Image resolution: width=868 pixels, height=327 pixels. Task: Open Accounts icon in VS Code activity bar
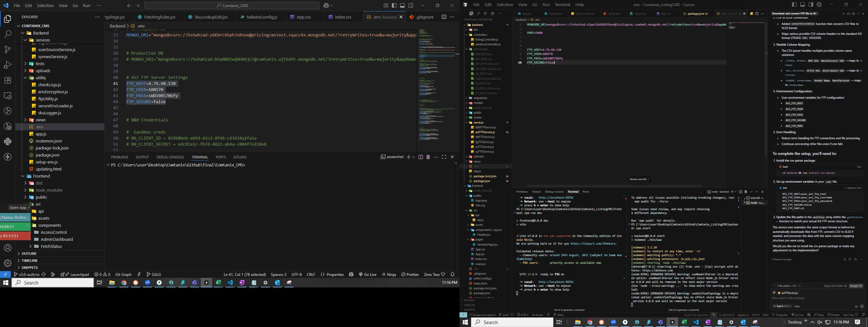(7, 248)
